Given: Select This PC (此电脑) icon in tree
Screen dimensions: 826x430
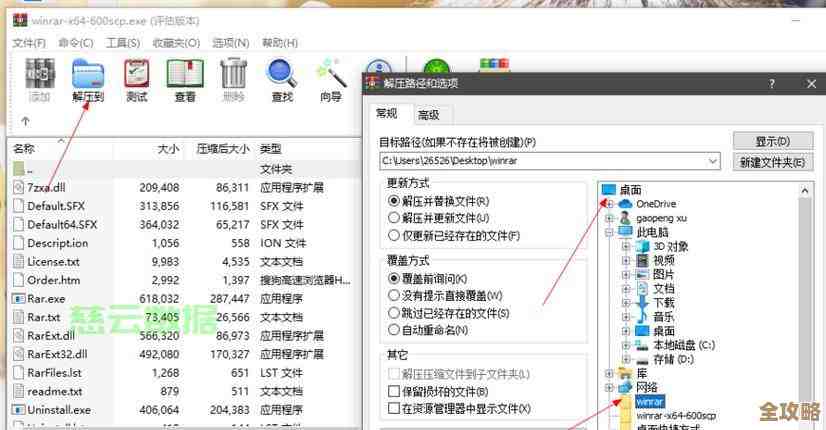Looking at the screenshot, I should coord(625,232).
